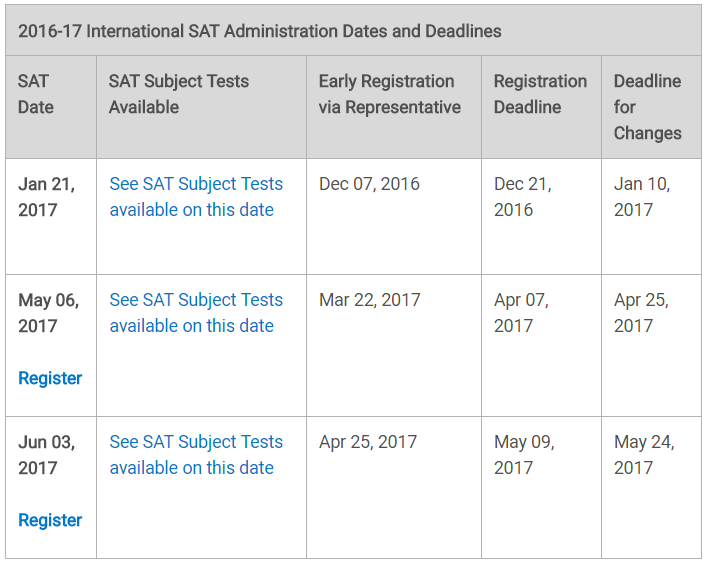Screen dimensions: 704x563
Task: Select the Apr 07, 2017 registration deadline
Action: click(521, 312)
